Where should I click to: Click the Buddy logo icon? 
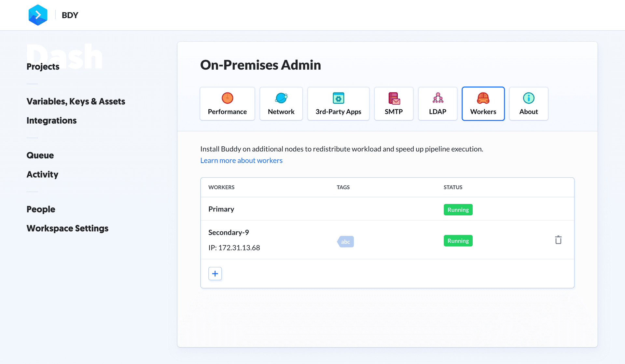38,15
